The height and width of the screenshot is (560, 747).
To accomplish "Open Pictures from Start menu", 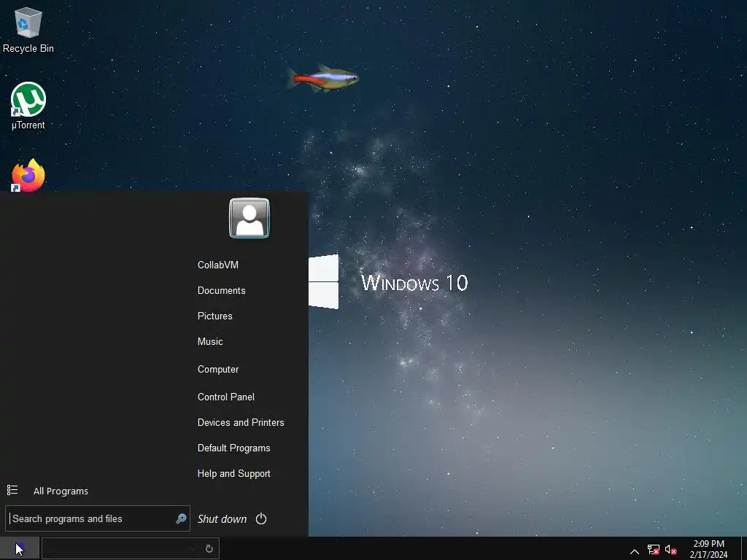I will 215,316.
